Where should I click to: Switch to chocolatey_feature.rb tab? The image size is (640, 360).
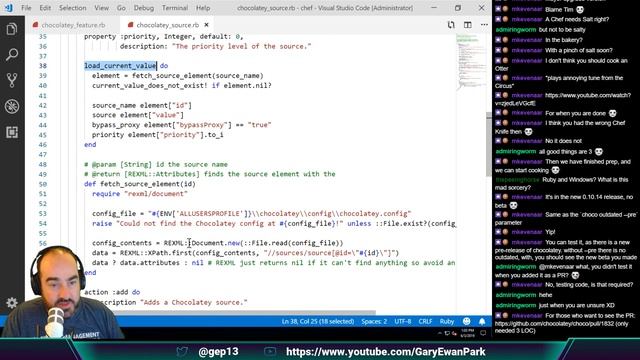click(x=73, y=25)
